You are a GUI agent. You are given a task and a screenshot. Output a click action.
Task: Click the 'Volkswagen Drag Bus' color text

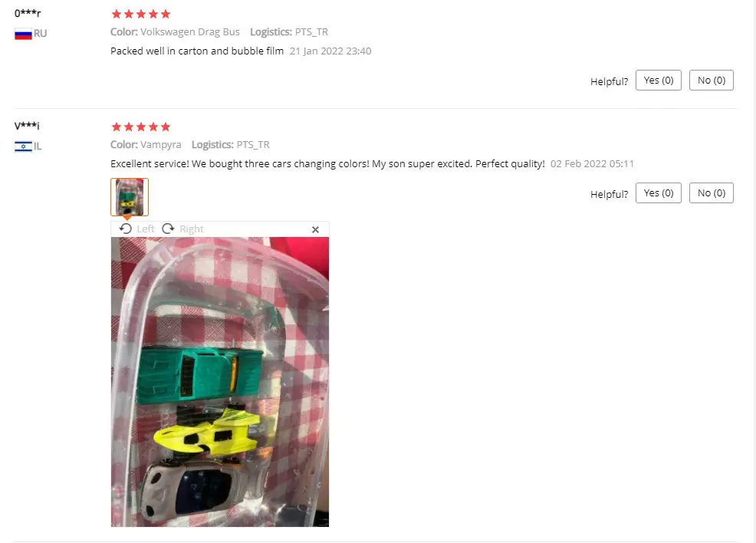point(190,31)
